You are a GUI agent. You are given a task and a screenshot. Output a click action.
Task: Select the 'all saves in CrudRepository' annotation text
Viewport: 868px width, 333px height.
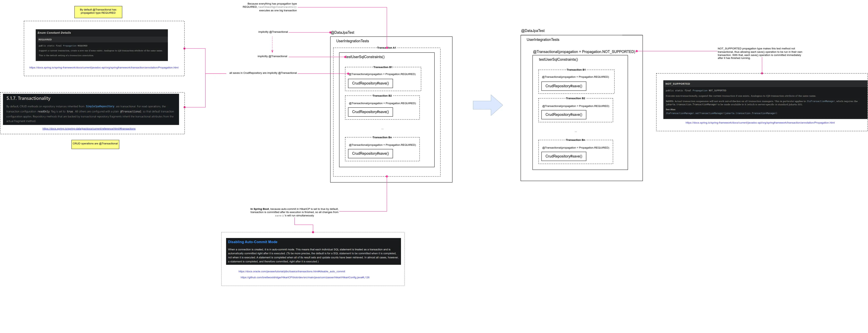click(263, 73)
